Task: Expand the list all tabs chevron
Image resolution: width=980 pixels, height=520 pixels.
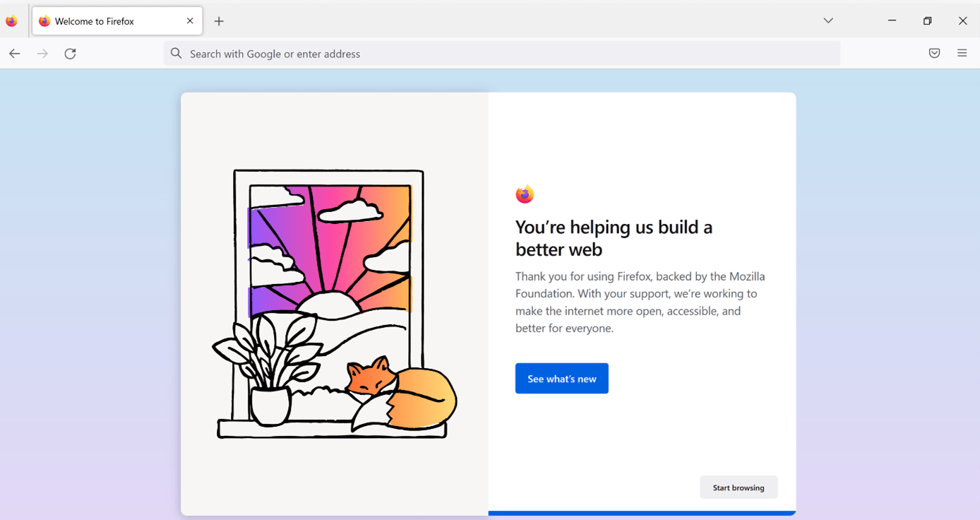Action: [x=828, y=21]
